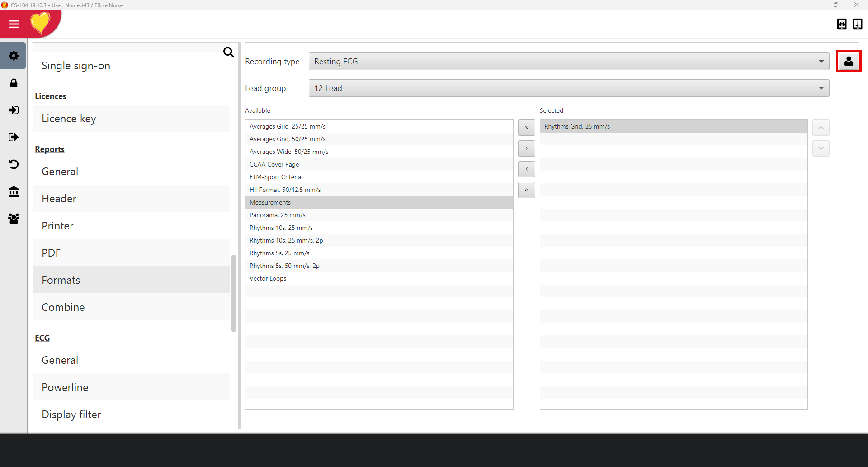Open the hamburger main menu
The image size is (868, 467).
[14, 24]
